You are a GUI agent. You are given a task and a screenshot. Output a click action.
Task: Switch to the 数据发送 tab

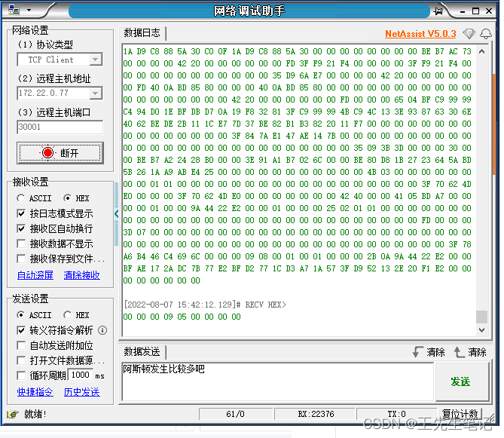point(142,352)
